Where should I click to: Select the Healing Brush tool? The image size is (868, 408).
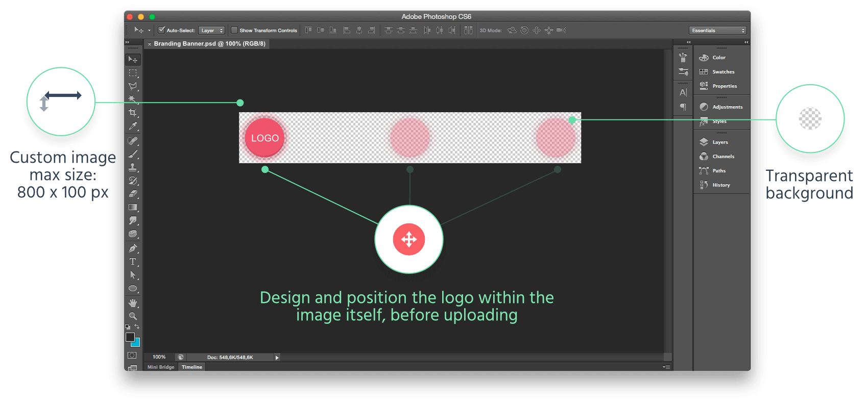(x=133, y=141)
